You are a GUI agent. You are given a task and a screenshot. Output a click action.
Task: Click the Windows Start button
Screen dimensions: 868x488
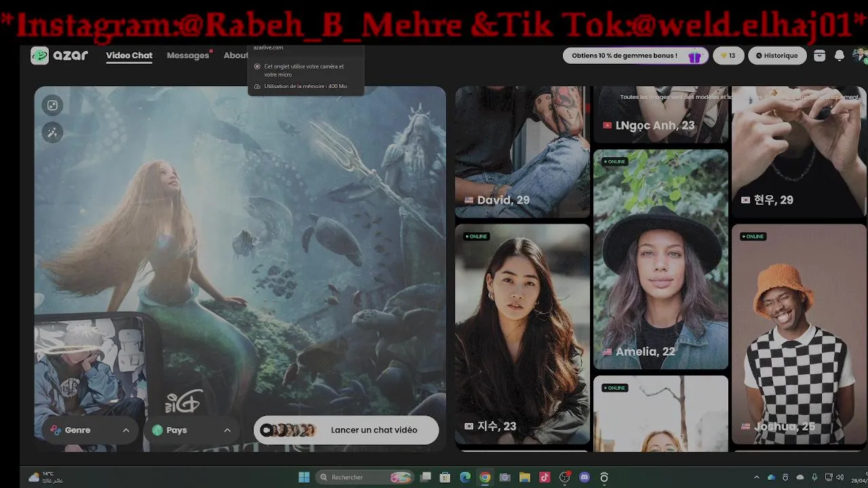pos(304,477)
